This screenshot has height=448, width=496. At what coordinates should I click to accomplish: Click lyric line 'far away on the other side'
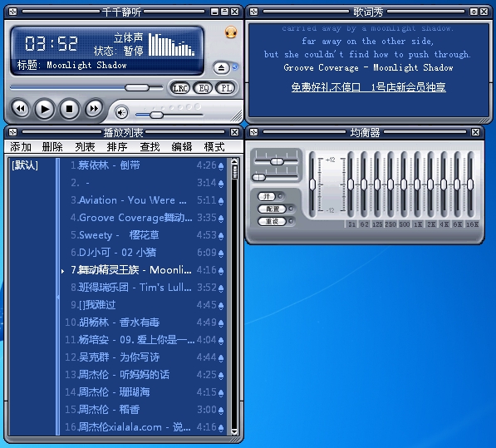367,41
